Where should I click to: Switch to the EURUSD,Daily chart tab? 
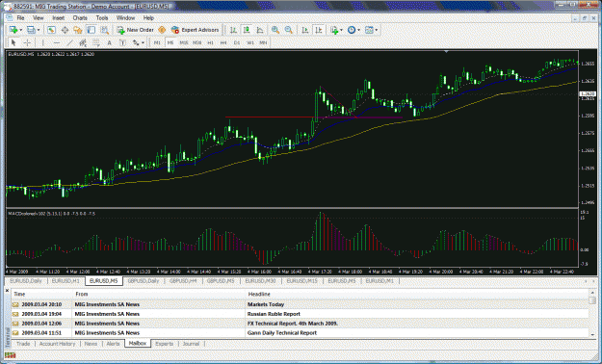coord(26,281)
